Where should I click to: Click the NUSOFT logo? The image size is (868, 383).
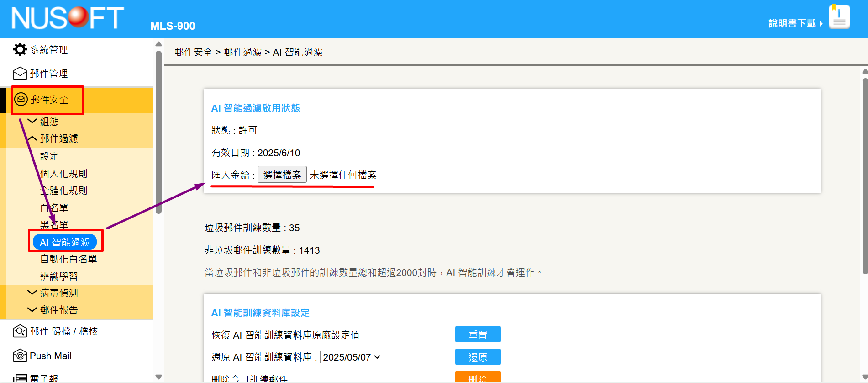[x=68, y=18]
